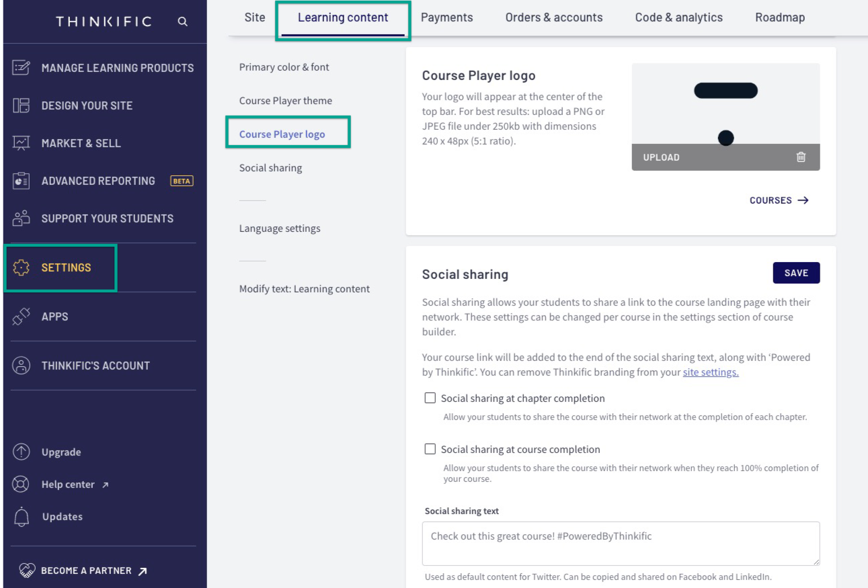Open the Roadmap tab
Screen dimensions: 868x588
click(x=780, y=17)
